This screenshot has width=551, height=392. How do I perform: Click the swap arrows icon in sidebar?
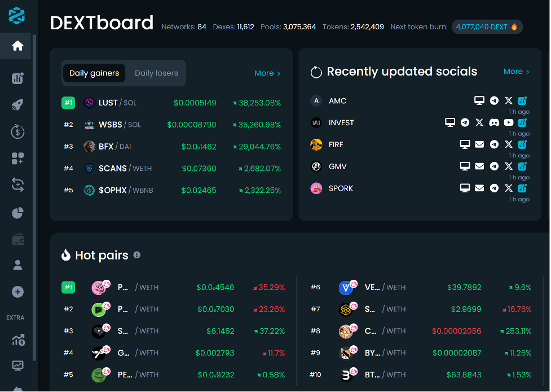coord(17,184)
